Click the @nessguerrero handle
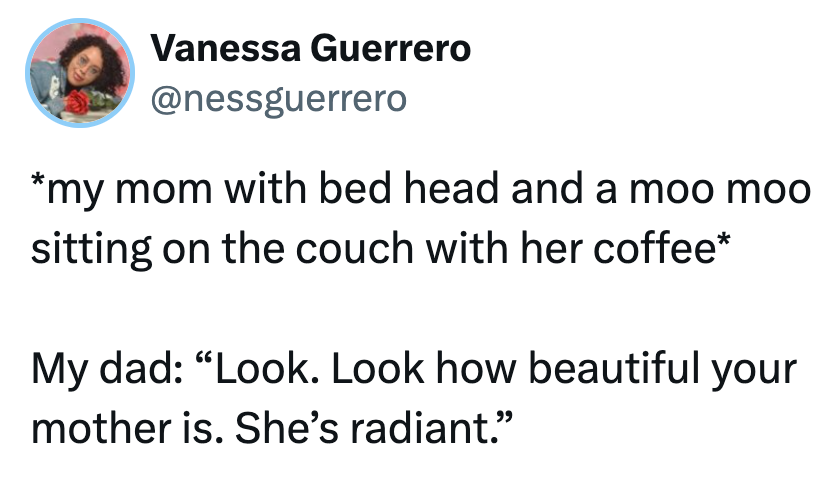The image size is (832, 482). [x=279, y=99]
